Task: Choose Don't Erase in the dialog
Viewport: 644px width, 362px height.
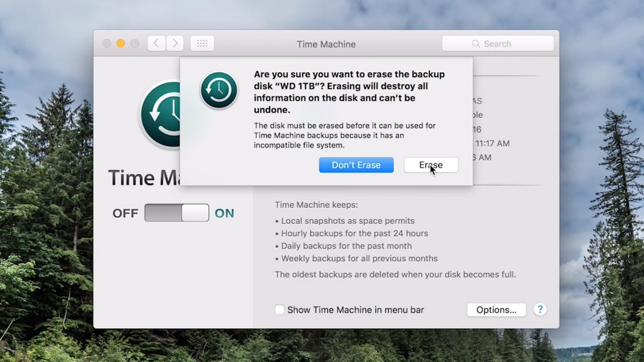Action: [x=356, y=165]
